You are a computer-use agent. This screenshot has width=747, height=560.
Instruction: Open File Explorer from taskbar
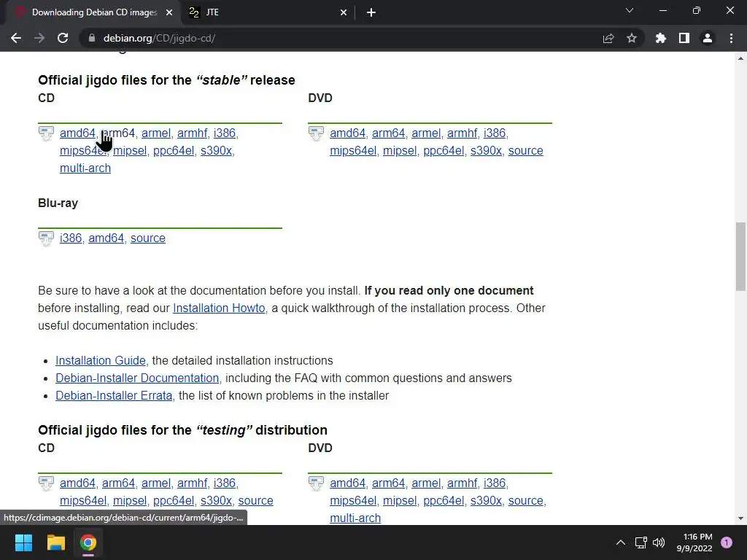[x=55, y=542]
